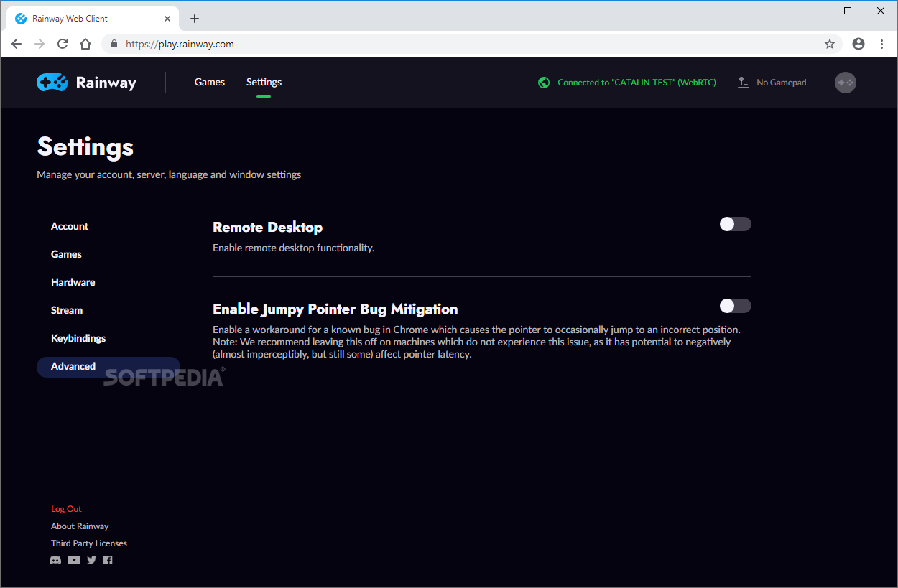
Task: Click the red Log Out link
Action: click(66, 509)
